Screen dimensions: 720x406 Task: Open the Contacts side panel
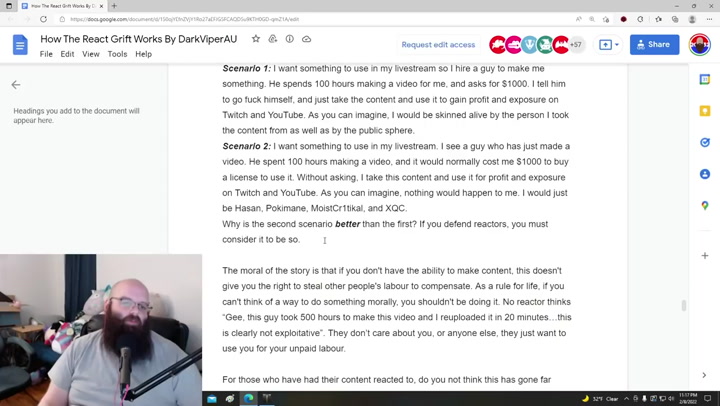click(704, 174)
